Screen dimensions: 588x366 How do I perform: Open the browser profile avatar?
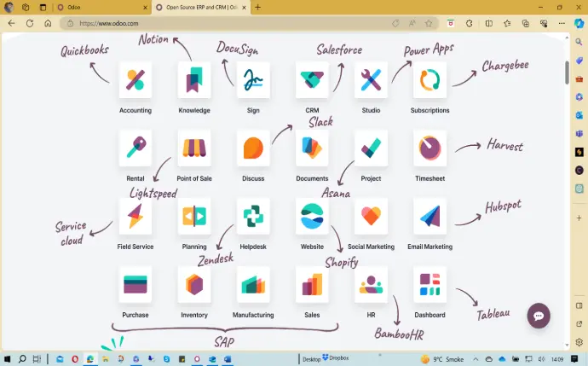[x=9, y=7]
